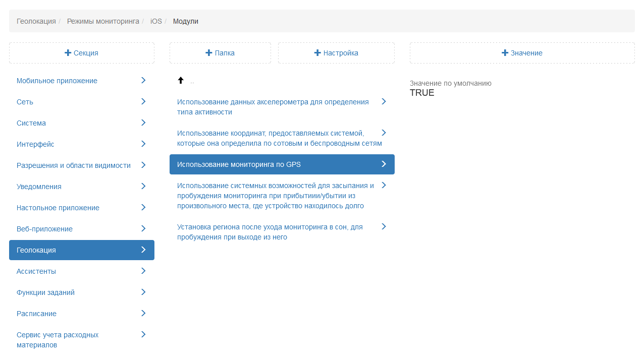644x362 pixels.
Task: Expand chevron for Уведомления section
Action: point(143,186)
